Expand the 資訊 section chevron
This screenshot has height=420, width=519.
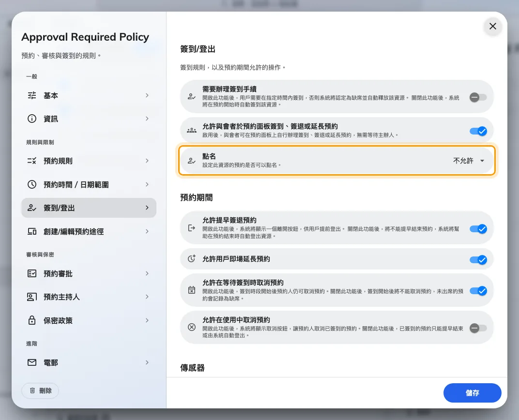tap(147, 119)
